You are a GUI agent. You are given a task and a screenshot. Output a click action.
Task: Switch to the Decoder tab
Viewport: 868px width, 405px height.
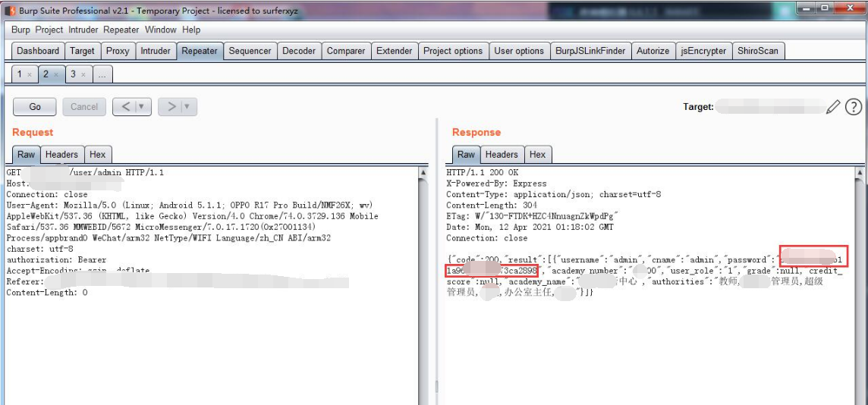coord(299,51)
